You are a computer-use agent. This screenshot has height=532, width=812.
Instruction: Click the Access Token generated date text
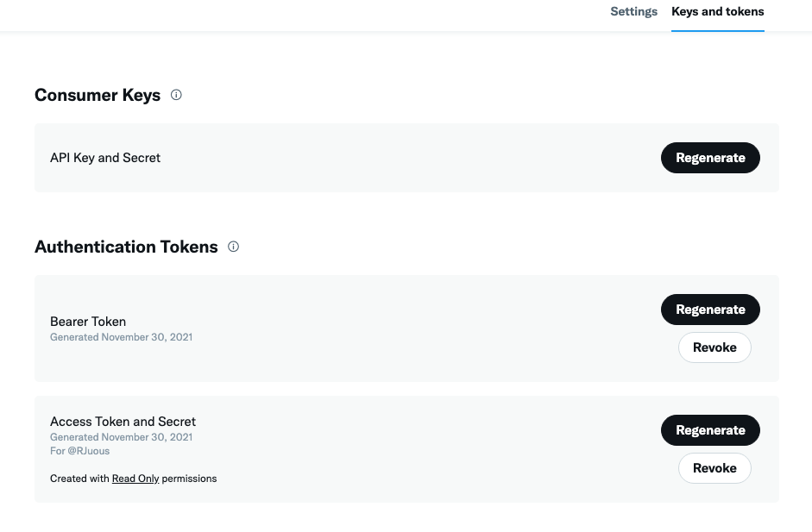[121, 437]
